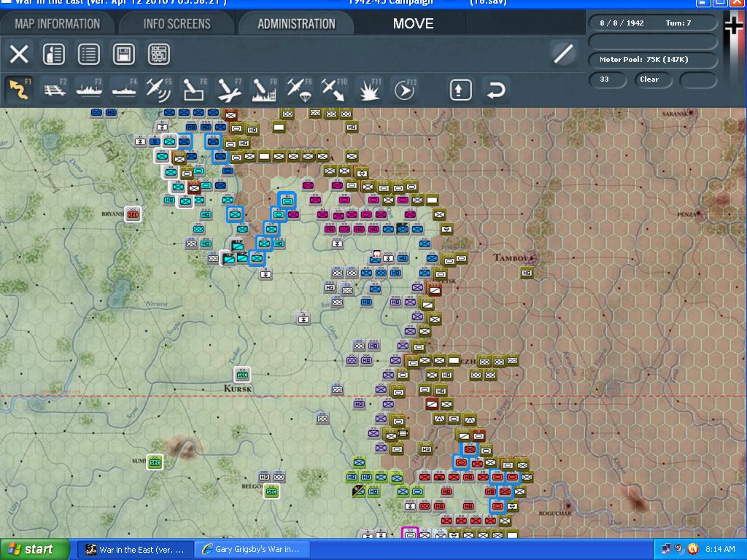Select the green SEC unit near Belgorod
747x560 pixels.
tap(271, 491)
